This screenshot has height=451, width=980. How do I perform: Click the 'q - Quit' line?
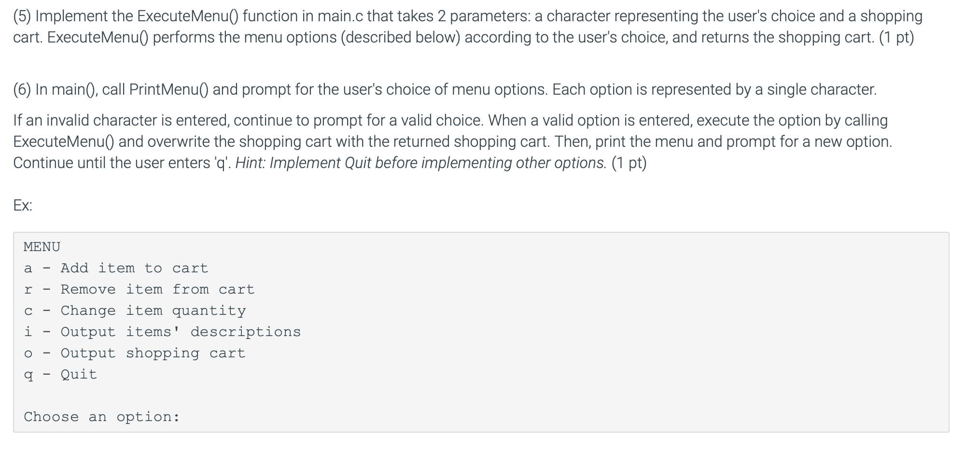[60, 374]
